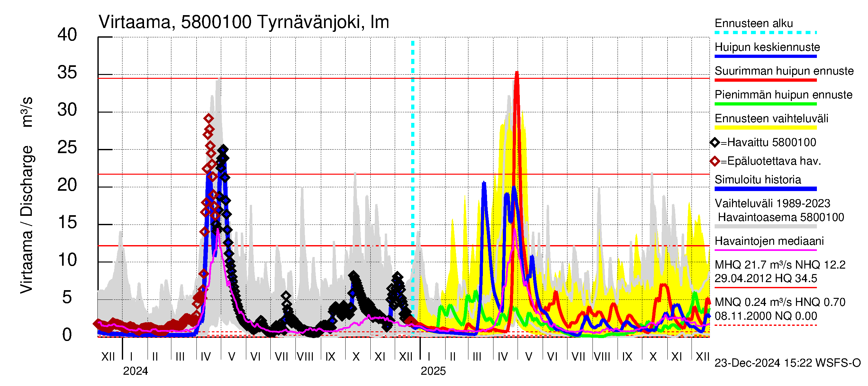Click month label 'VIII' under 2025
The height and width of the screenshot is (386, 868).
point(602,357)
